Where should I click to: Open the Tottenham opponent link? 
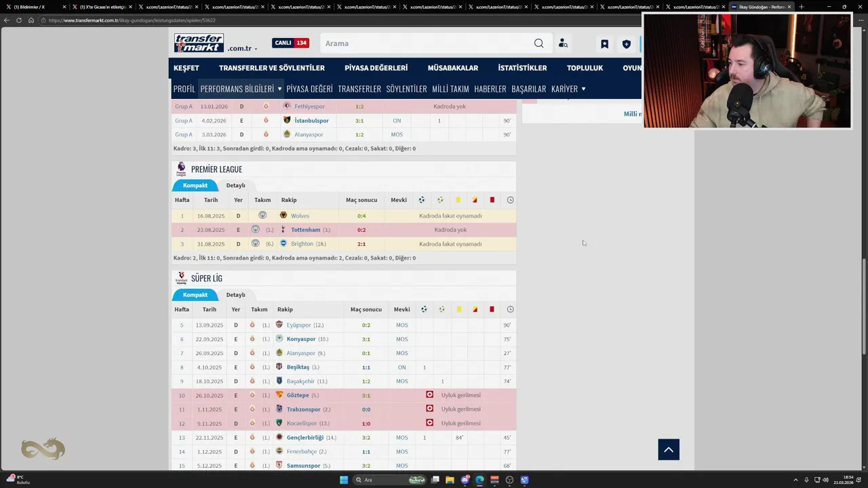[305, 230]
